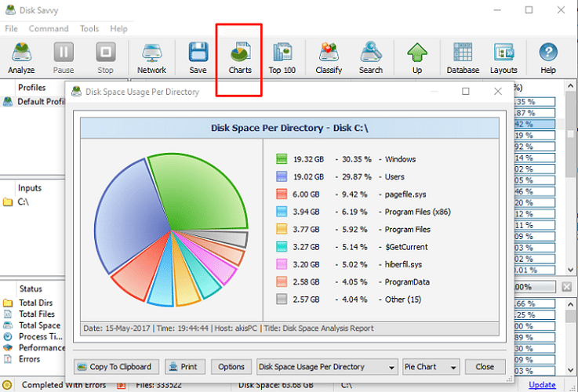The image size is (578, 392).
Task: Click the 19.32 GB value
Action: click(x=308, y=159)
